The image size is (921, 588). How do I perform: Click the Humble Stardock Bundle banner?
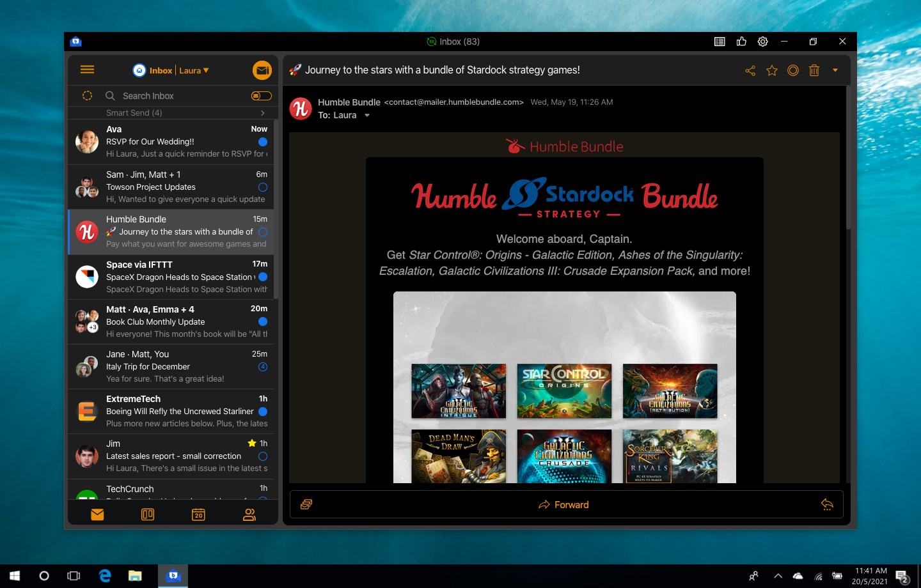[564, 198]
